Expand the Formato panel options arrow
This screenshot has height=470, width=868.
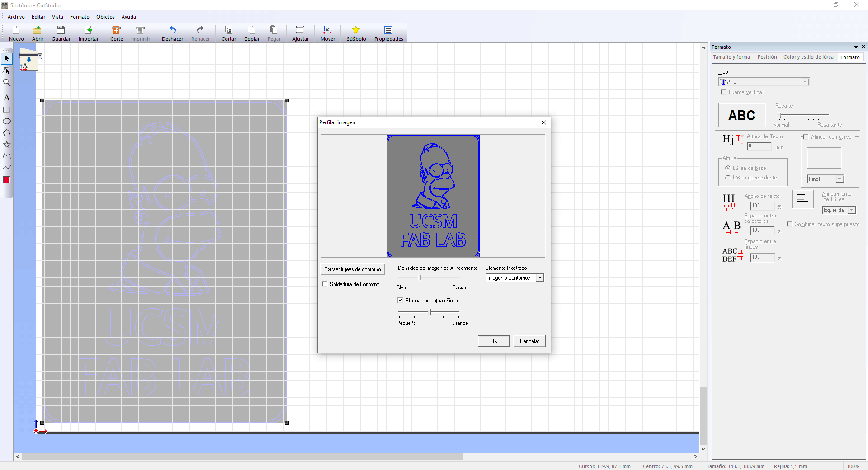point(856,47)
